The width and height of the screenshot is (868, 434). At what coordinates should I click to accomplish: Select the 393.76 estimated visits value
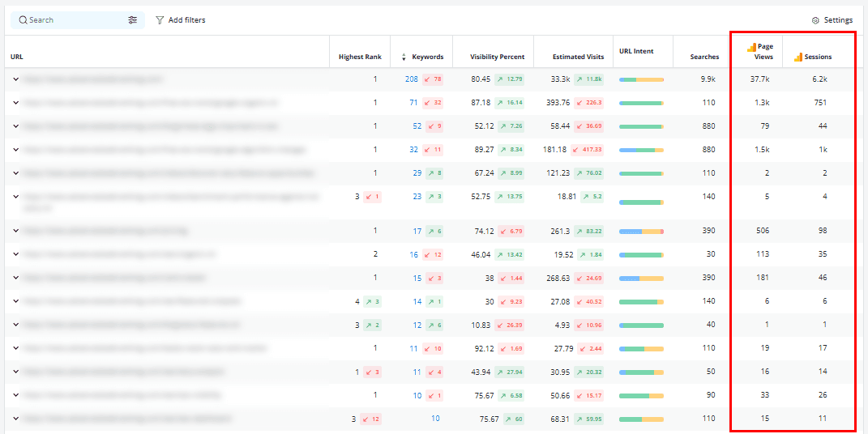click(558, 103)
